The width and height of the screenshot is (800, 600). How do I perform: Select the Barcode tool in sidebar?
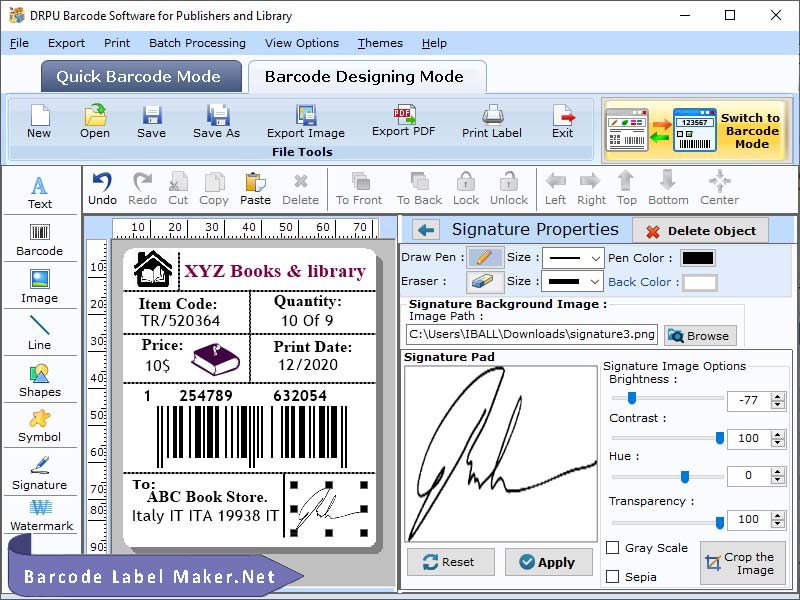(40, 240)
